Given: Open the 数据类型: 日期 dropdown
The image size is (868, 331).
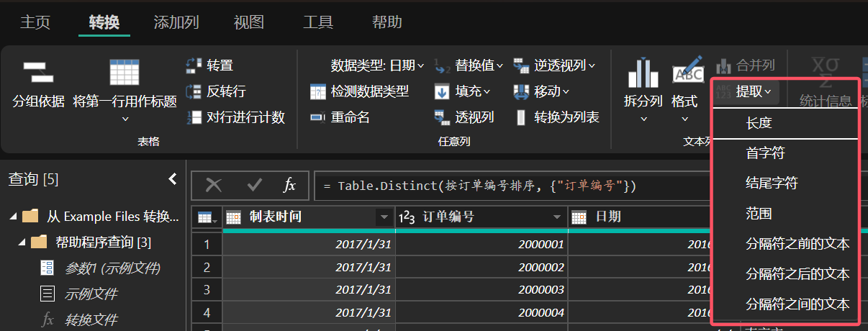Looking at the screenshot, I should 377,65.
